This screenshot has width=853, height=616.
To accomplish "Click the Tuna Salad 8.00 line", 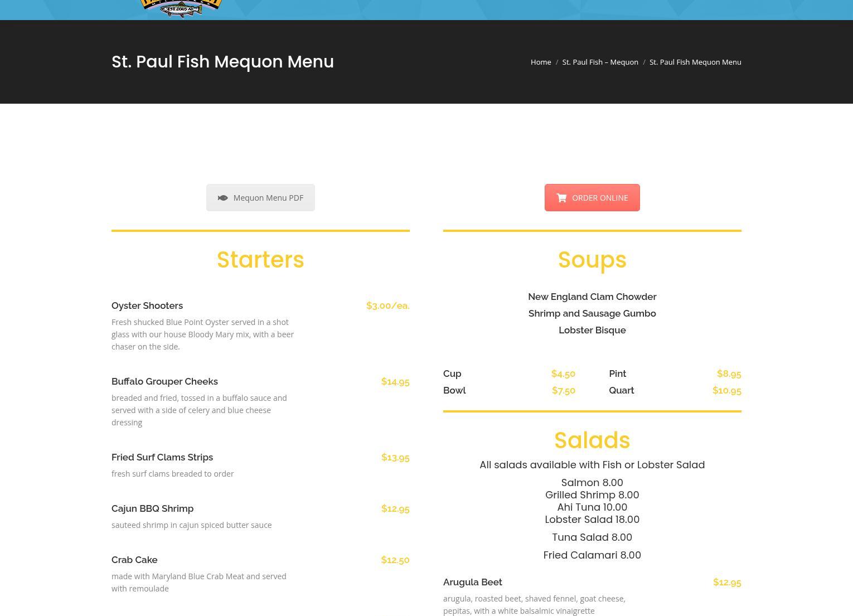I will tap(592, 537).
